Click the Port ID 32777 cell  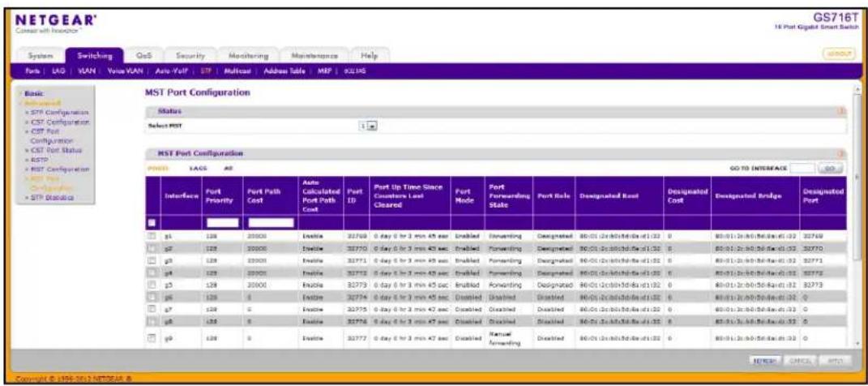point(355,337)
